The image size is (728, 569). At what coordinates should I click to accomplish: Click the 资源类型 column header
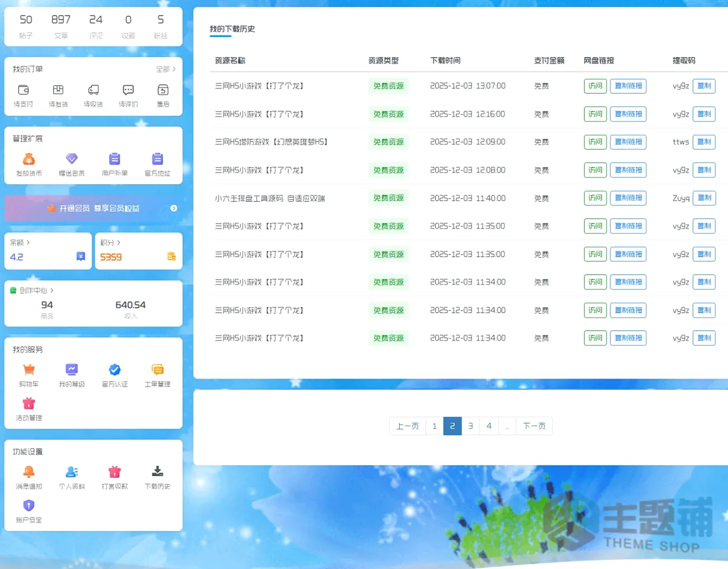(384, 60)
